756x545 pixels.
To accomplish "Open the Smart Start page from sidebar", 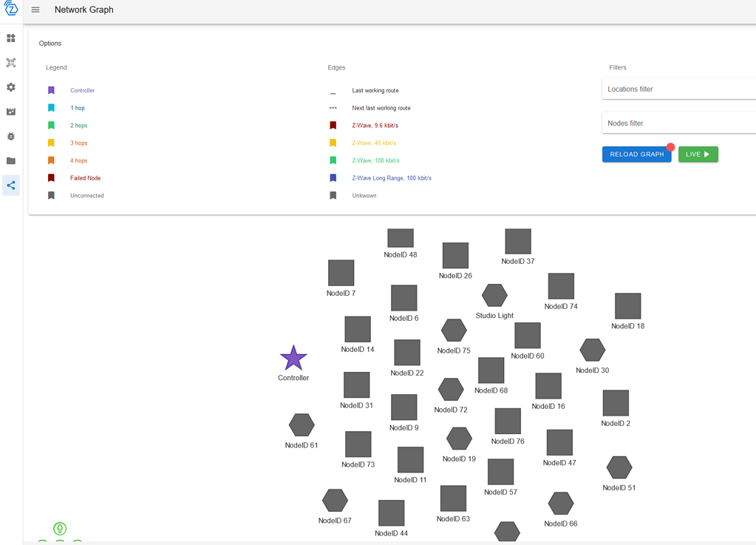I will coord(10,62).
